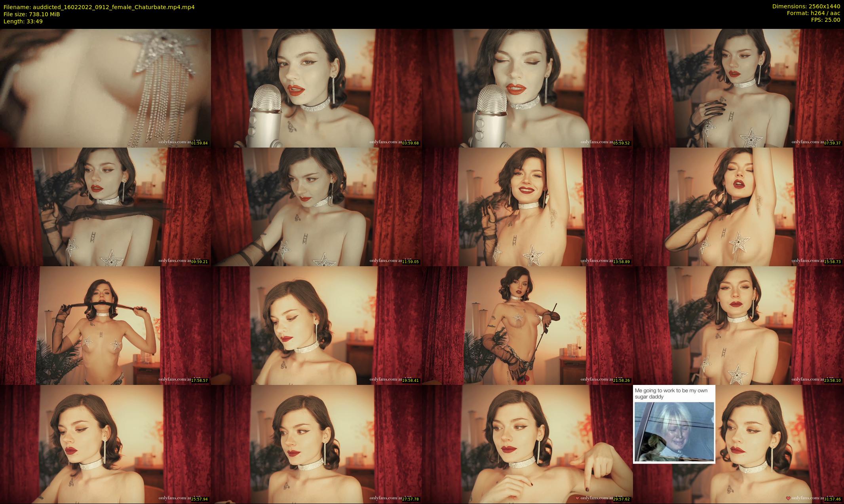Select the frame timestamped 15:58.73
This screenshot has height=504, width=844.
738,207
